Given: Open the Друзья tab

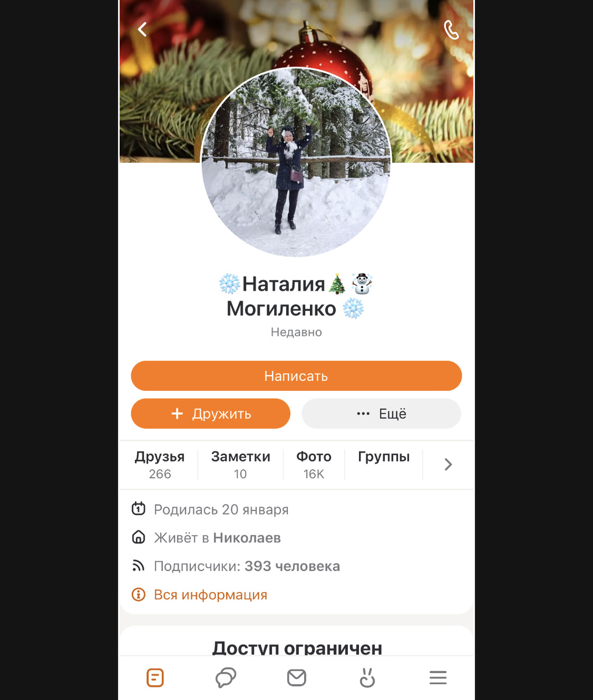Looking at the screenshot, I should click(x=159, y=465).
